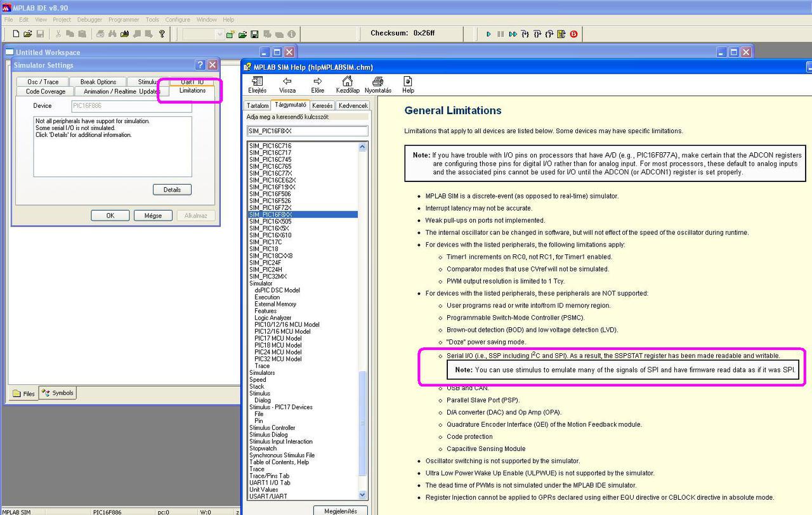Switch to the Kedvencek help tab
This screenshot has height=515, width=812.
tap(353, 106)
